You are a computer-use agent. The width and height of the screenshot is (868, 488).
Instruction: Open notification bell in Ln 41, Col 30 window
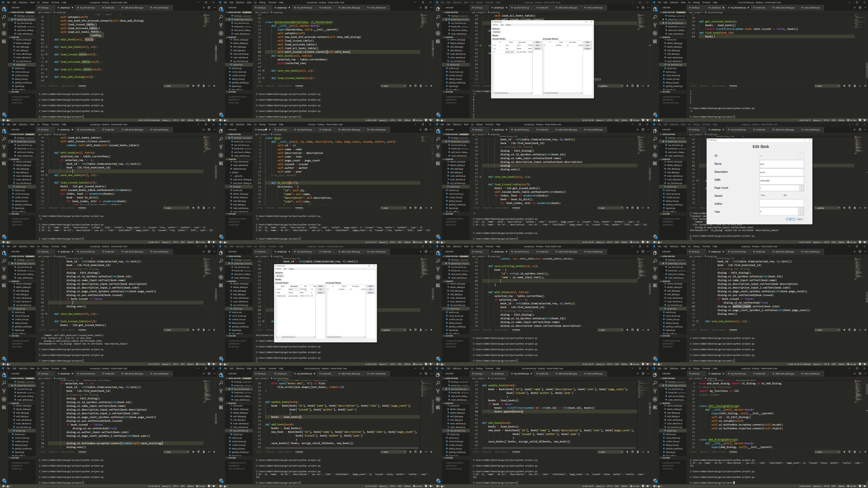214,120
